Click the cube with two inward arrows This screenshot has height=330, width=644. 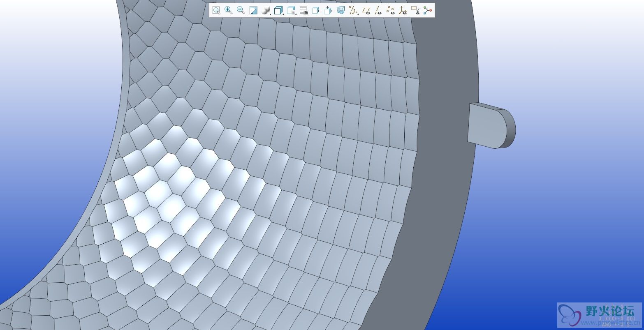(x=328, y=10)
